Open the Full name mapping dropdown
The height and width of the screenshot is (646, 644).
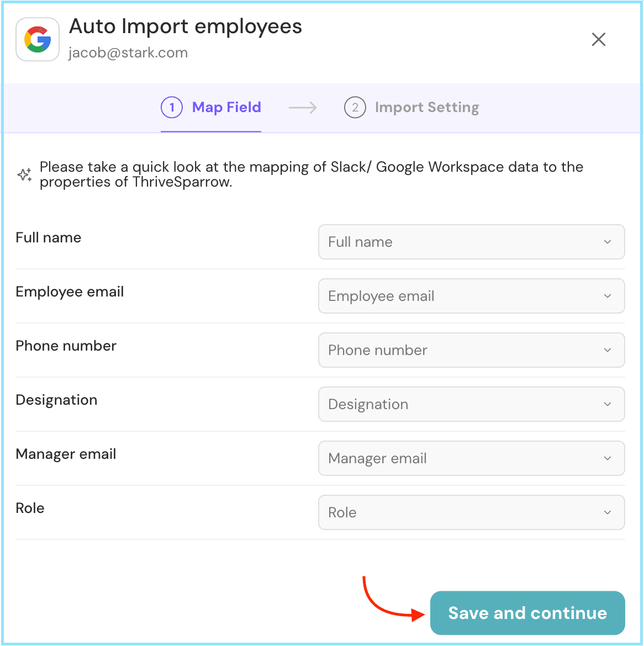coord(471,242)
